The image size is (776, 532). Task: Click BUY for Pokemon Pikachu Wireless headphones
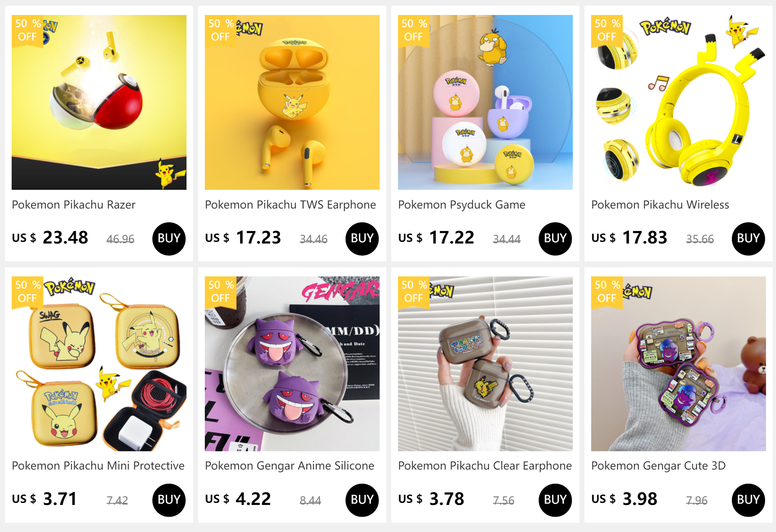pyautogui.click(x=749, y=239)
